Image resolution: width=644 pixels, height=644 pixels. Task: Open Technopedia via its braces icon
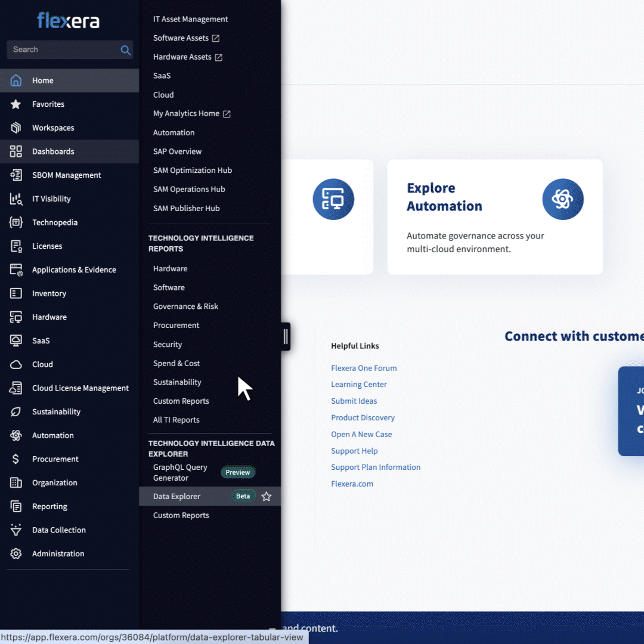tap(16, 222)
